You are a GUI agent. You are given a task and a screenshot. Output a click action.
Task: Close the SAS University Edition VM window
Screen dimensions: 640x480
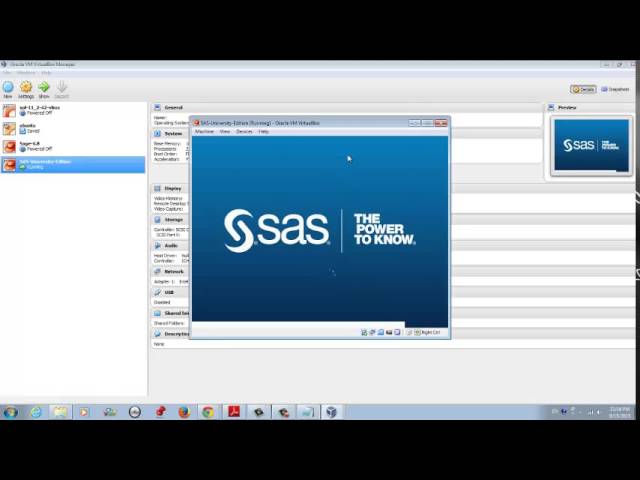pyautogui.click(x=441, y=123)
